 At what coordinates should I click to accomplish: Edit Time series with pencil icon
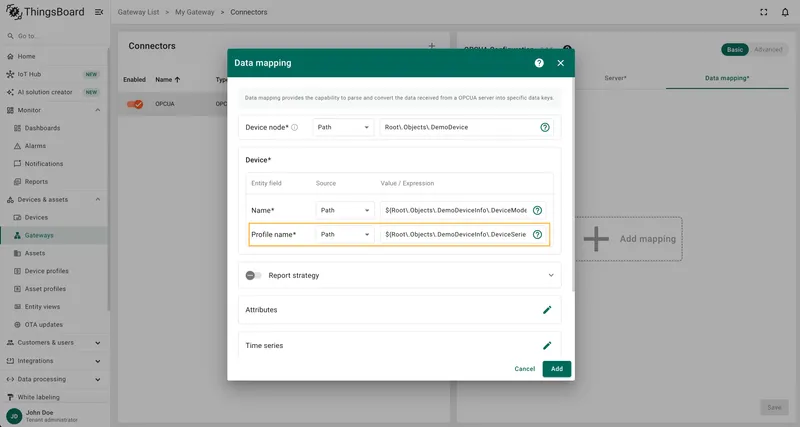pos(547,345)
